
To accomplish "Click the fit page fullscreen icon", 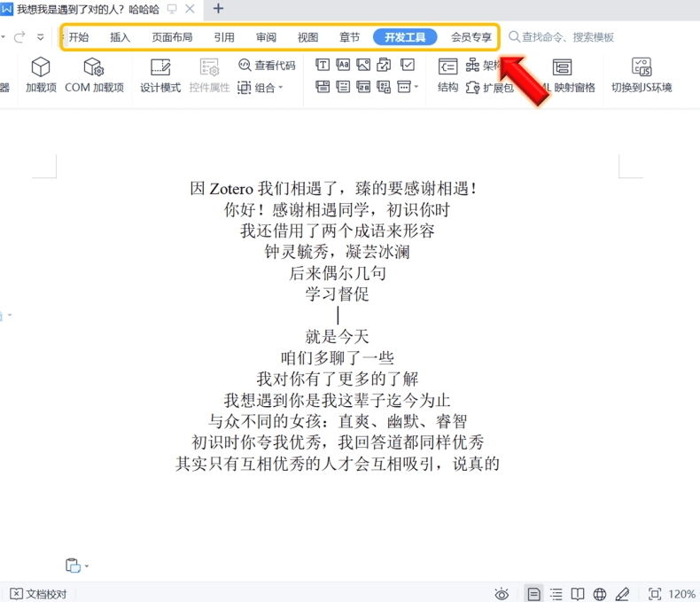I will tap(655, 594).
